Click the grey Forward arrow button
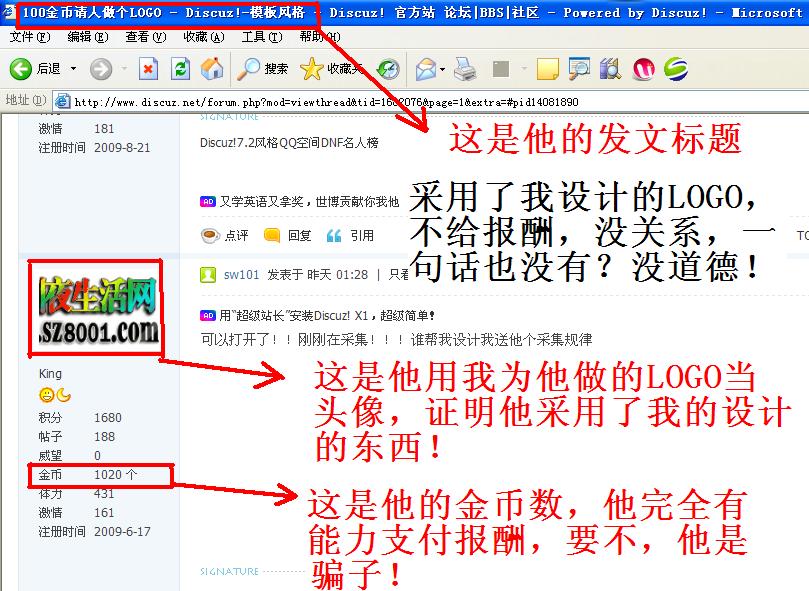This screenshot has width=809, height=591. tap(101, 69)
